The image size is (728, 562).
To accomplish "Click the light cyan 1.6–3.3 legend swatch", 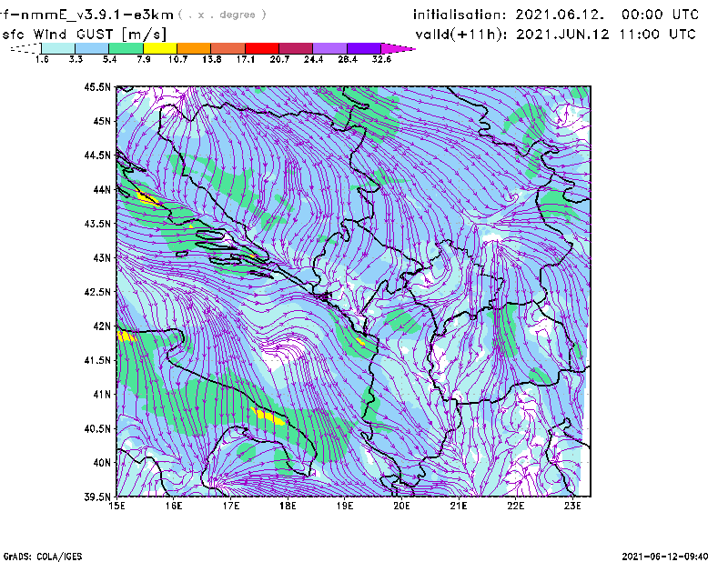I will (x=58, y=48).
